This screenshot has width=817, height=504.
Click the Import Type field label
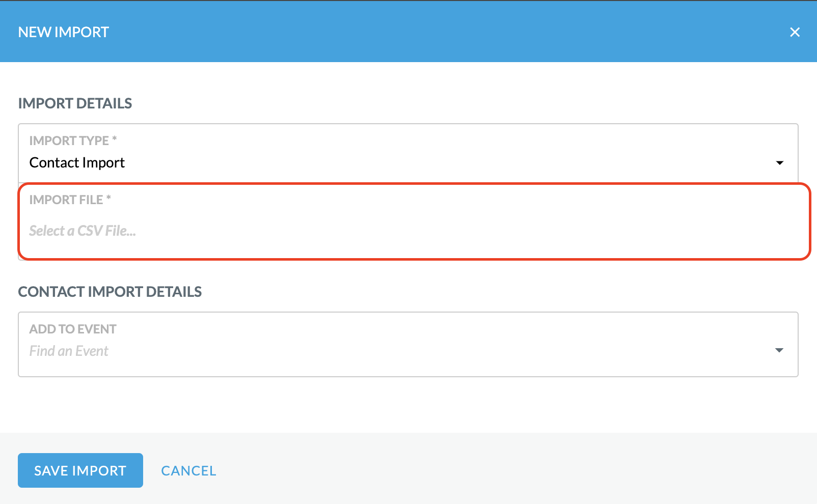(x=69, y=141)
